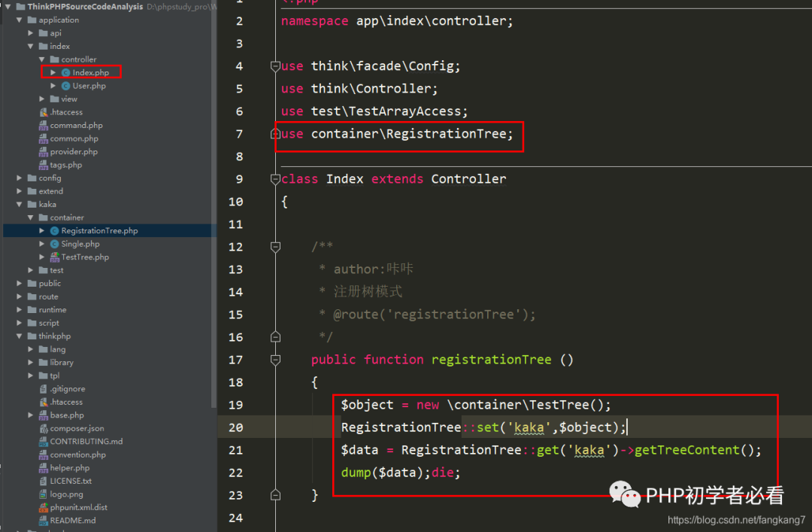The width and height of the screenshot is (812, 532).
Task: Collapse the thinkphp folder arrow
Action: pyautogui.click(x=19, y=336)
